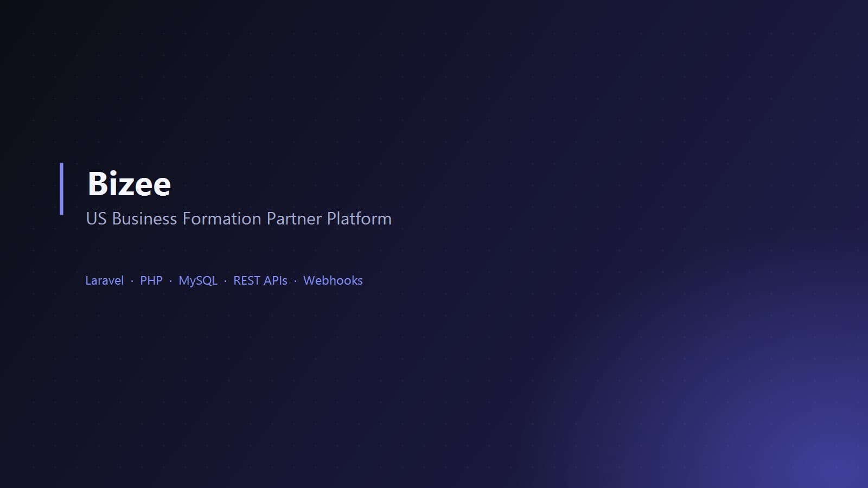Click the PHP tech tag
Screen dimensions: 868x488
(x=151, y=280)
